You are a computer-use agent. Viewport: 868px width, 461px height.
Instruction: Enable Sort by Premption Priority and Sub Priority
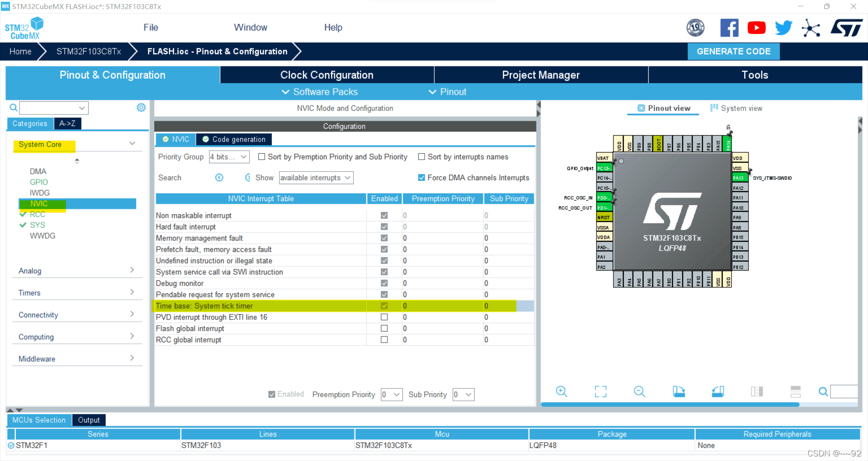point(261,157)
